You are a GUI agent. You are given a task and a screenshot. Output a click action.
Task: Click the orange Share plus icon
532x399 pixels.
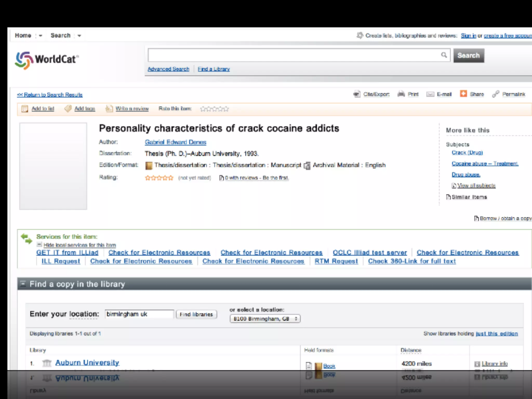point(463,94)
